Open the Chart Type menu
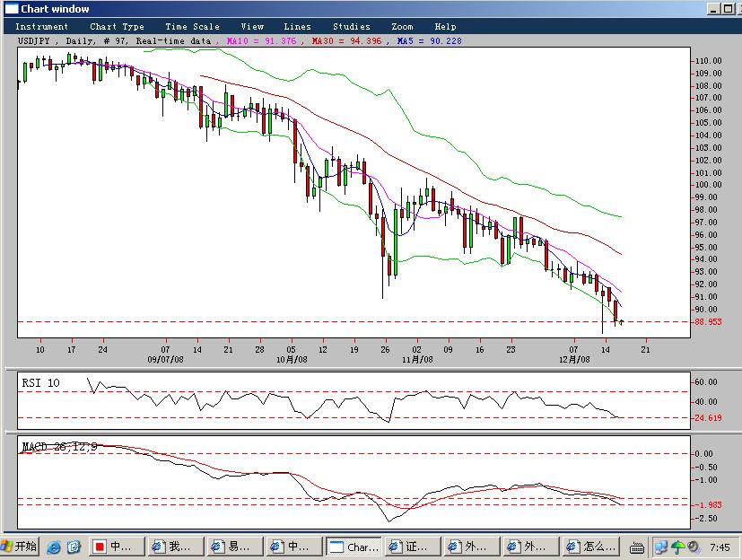This screenshot has width=742, height=560. coord(117,27)
